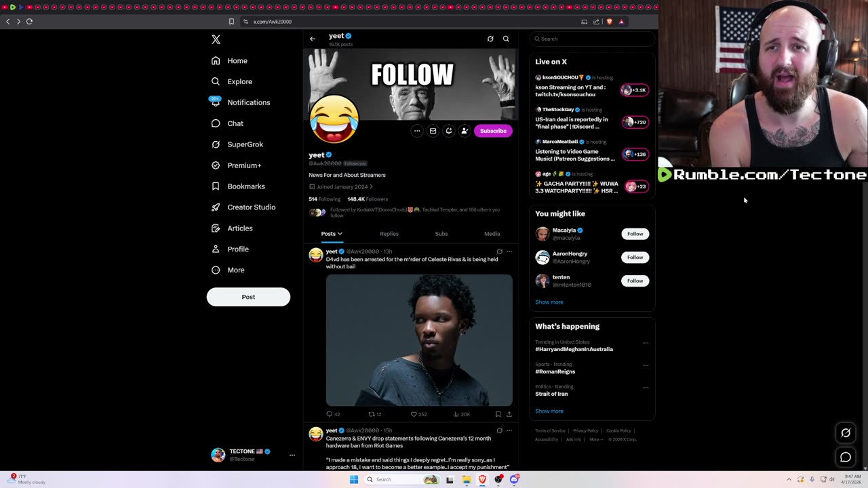Open the D4vd post photo
Image resolution: width=868 pixels, height=488 pixels.
pyautogui.click(x=419, y=340)
